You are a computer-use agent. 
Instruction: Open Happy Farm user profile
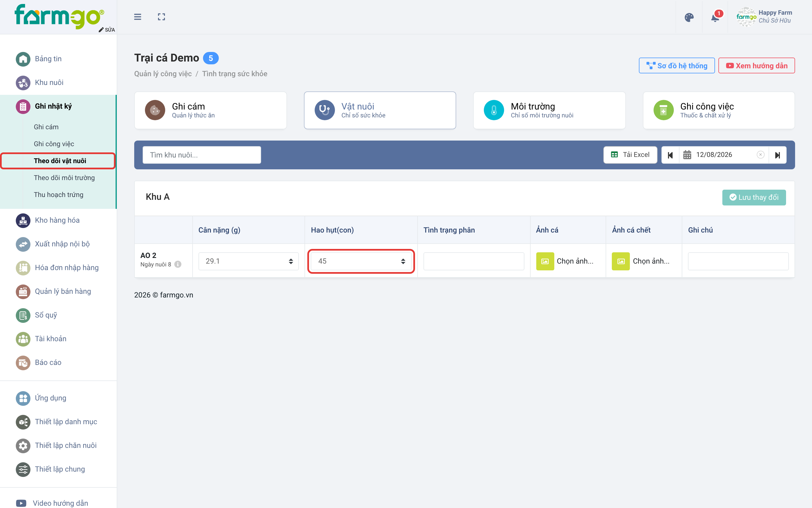tap(764, 17)
